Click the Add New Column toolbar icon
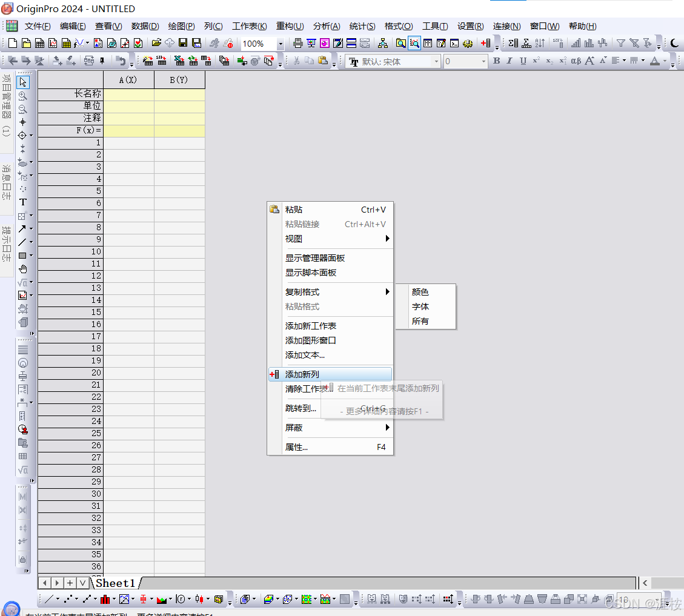 coord(485,43)
